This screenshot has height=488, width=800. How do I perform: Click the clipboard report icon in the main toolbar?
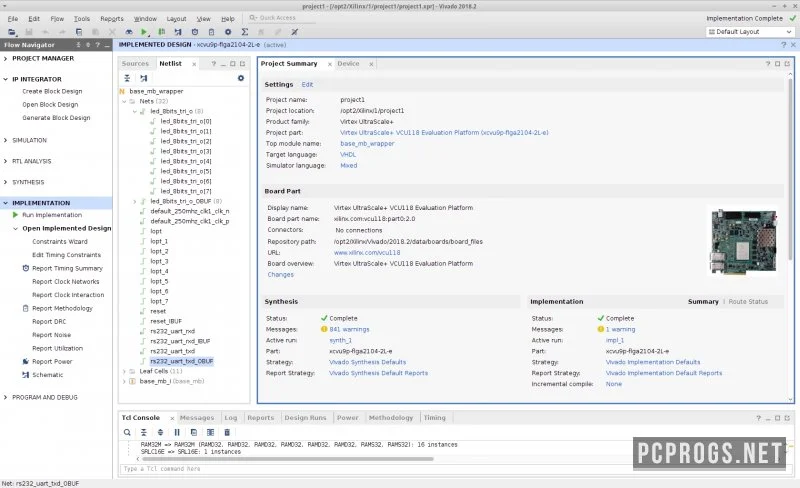211,32
